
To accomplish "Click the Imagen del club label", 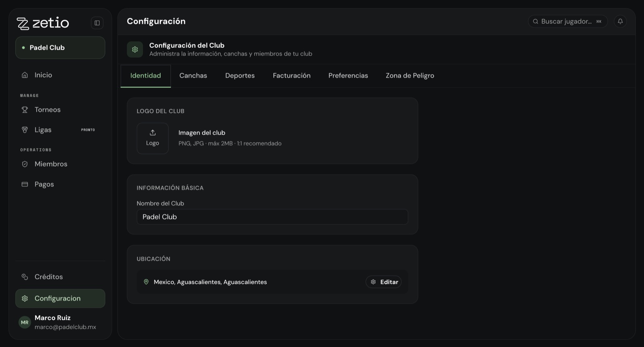I will point(202,133).
